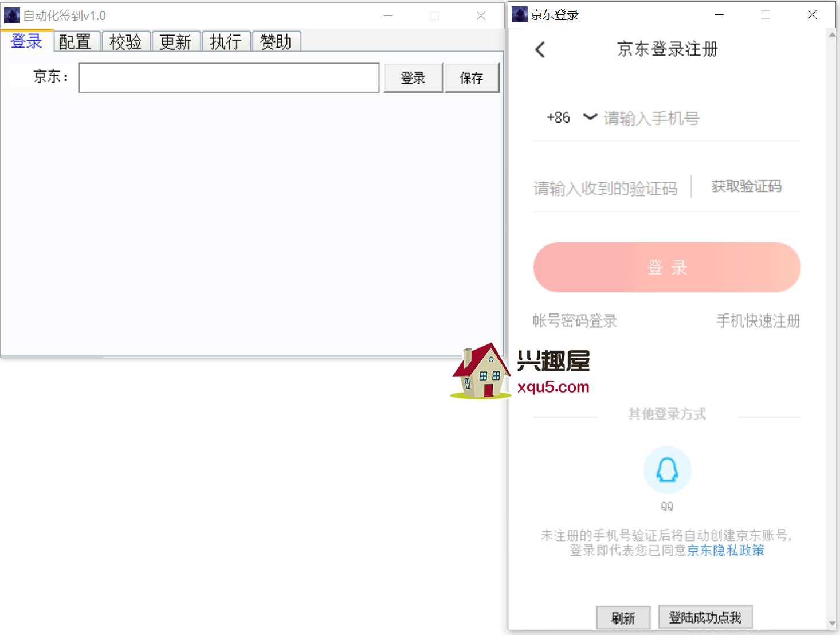This screenshot has width=840, height=635.
Task: Click 获取验证码 to request code
Action: click(746, 186)
